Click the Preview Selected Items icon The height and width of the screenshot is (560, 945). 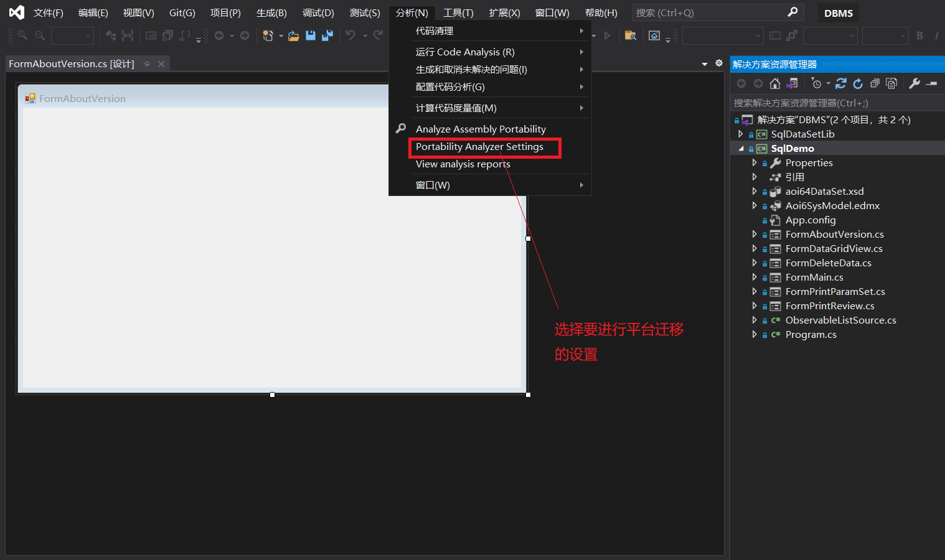click(931, 83)
